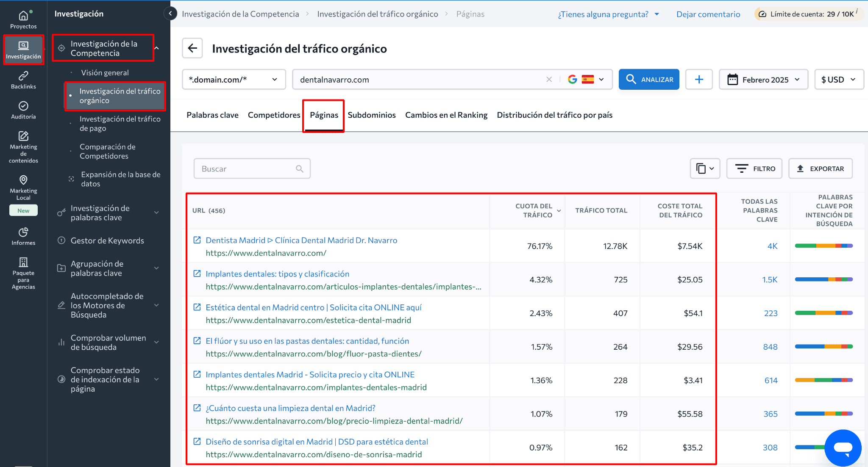Image resolution: width=868 pixels, height=467 pixels.
Task: Switch to Subdominios tab
Action: pyautogui.click(x=371, y=115)
